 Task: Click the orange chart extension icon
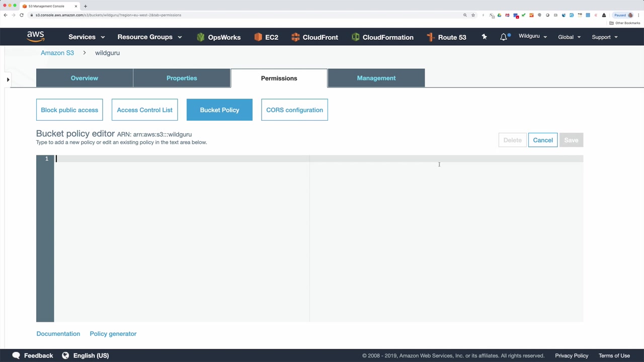531,15
